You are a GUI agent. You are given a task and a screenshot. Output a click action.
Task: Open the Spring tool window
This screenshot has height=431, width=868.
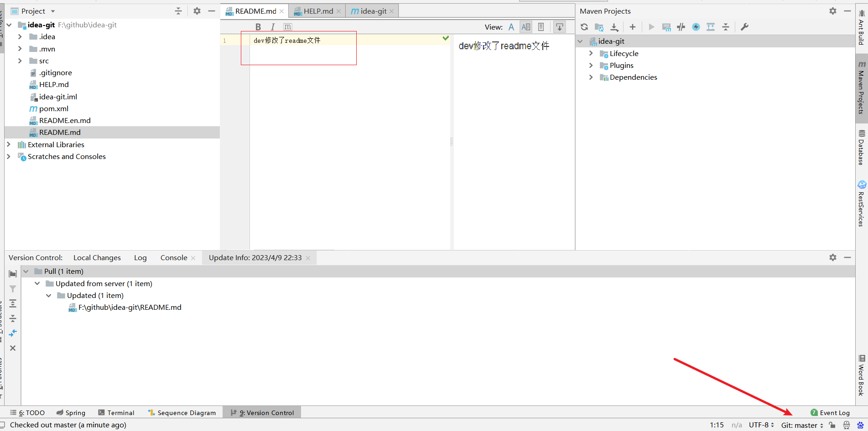coord(71,413)
